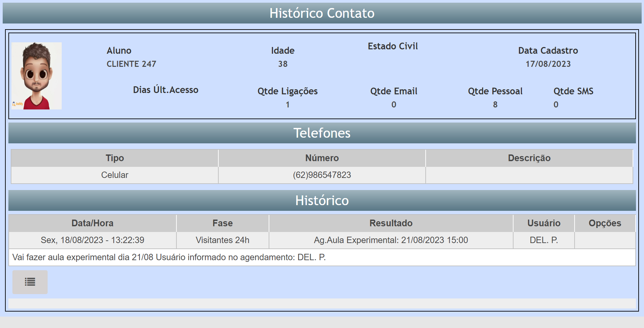
Task: Click the list icon button below history
Action: tap(30, 282)
